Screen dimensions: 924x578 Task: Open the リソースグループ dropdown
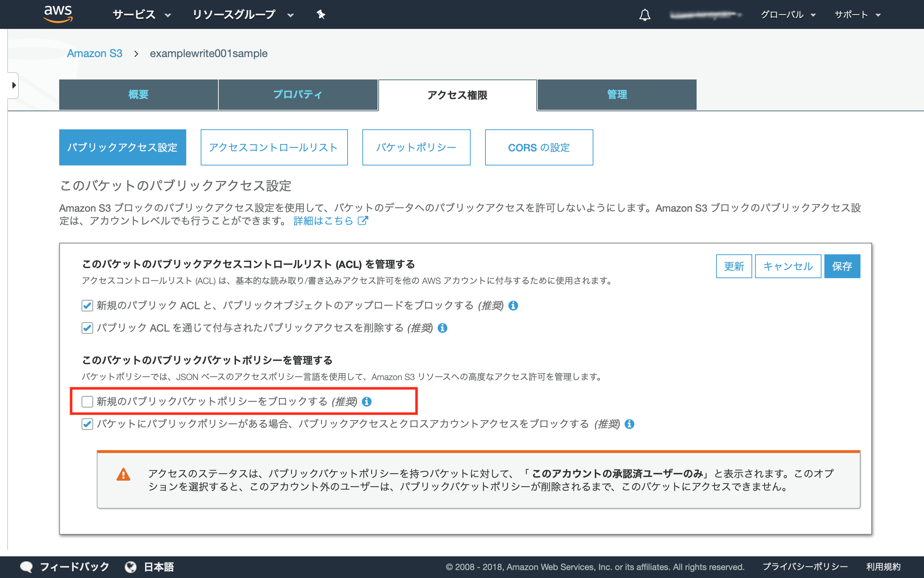pos(243,15)
